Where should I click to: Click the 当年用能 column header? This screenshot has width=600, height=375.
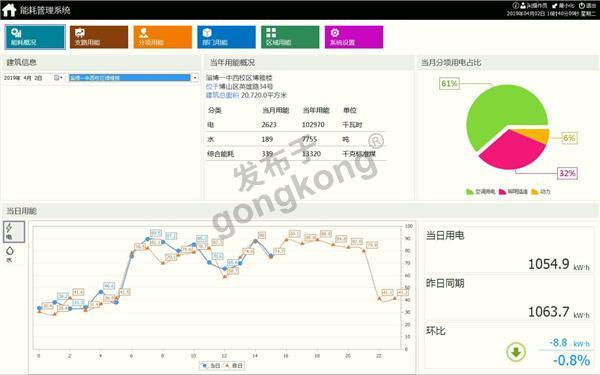coord(316,110)
